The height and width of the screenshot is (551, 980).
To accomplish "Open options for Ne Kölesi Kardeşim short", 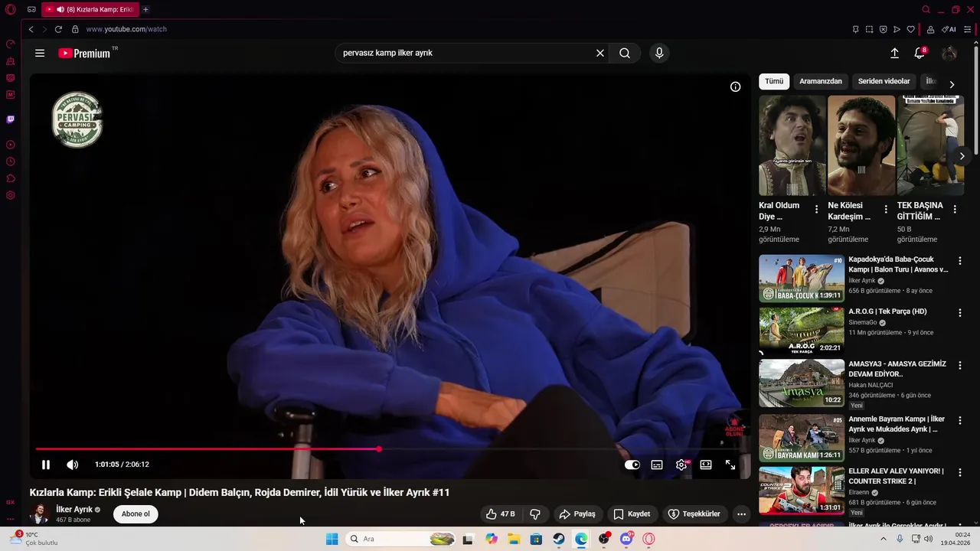I will tap(886, 209).
